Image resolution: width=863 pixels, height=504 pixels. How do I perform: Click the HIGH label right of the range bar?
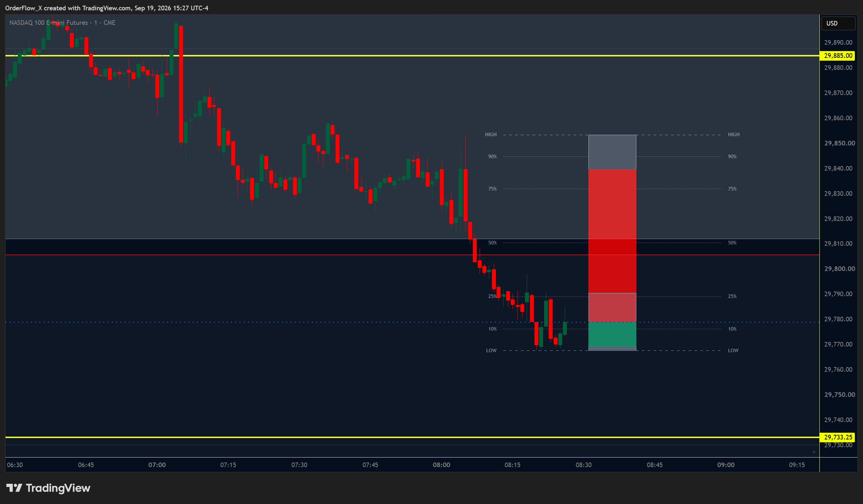tap(734, 134)
